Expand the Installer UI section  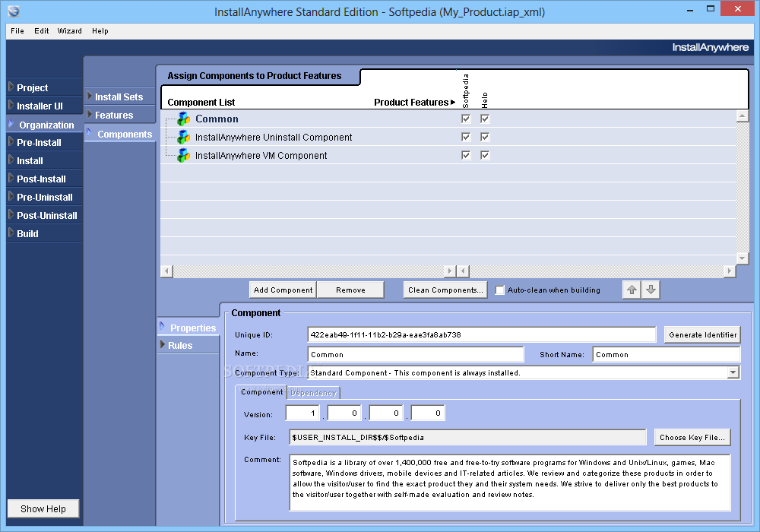click(44, 106)
